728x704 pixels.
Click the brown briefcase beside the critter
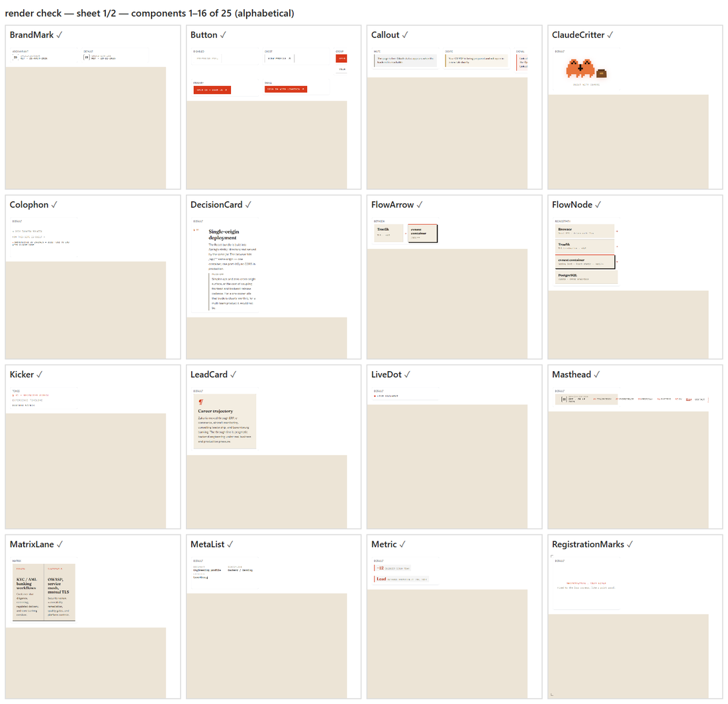pyautogui.click(x=602, y=73)
